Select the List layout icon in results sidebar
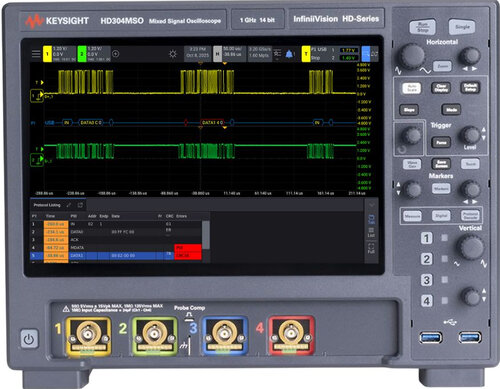The image size is (500, 389). coord(371,233)
